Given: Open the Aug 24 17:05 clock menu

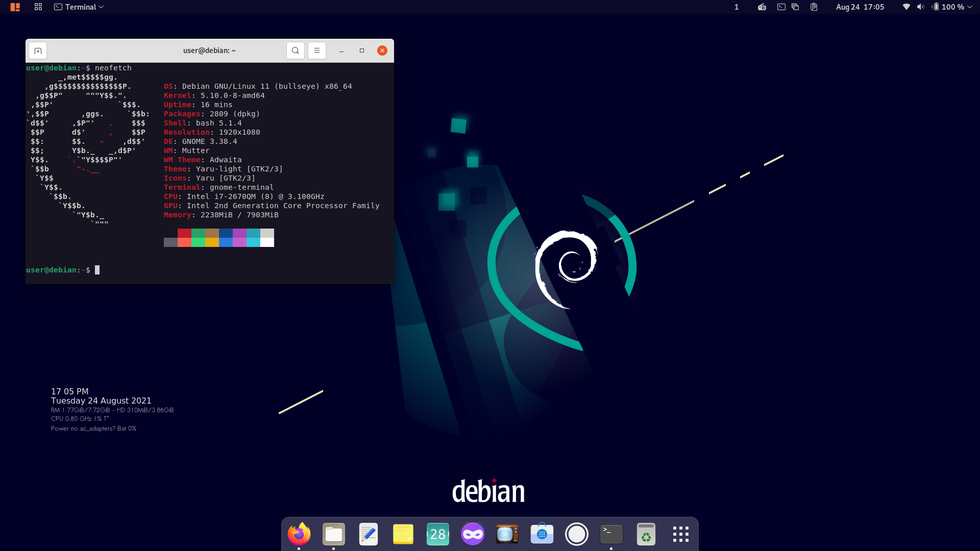Looking at the screenshot, I should [860, 7].
